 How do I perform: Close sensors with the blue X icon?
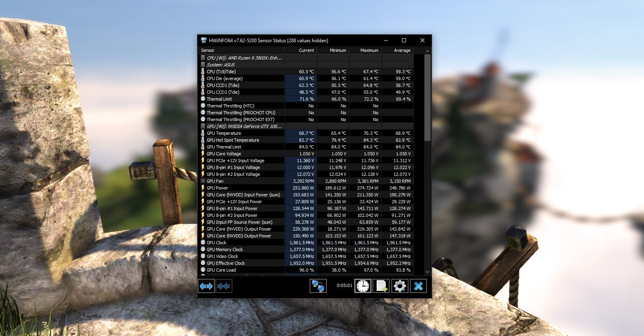[x=418, y=286]
